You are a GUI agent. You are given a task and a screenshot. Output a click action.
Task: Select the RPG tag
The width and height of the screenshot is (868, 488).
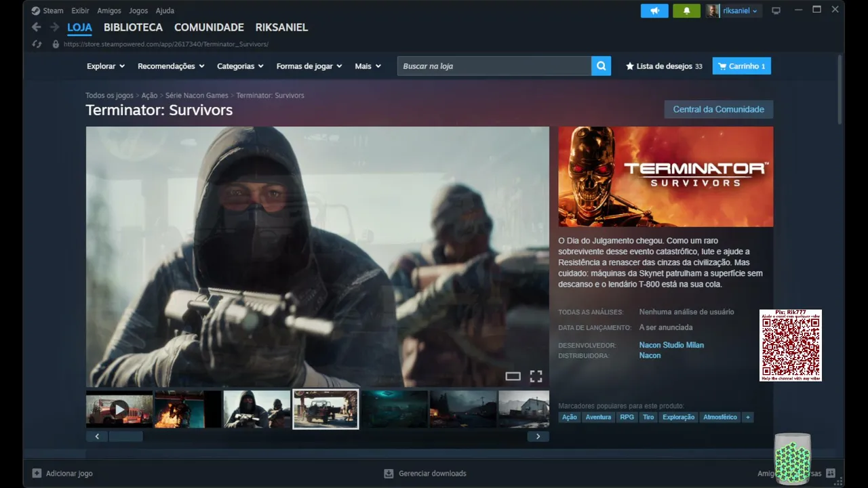click(x=627, y=418)
